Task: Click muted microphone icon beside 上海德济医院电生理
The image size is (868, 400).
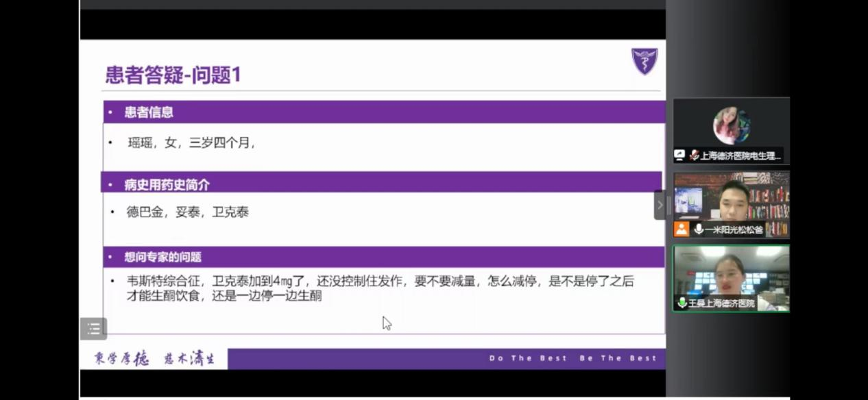Action: 694,155
